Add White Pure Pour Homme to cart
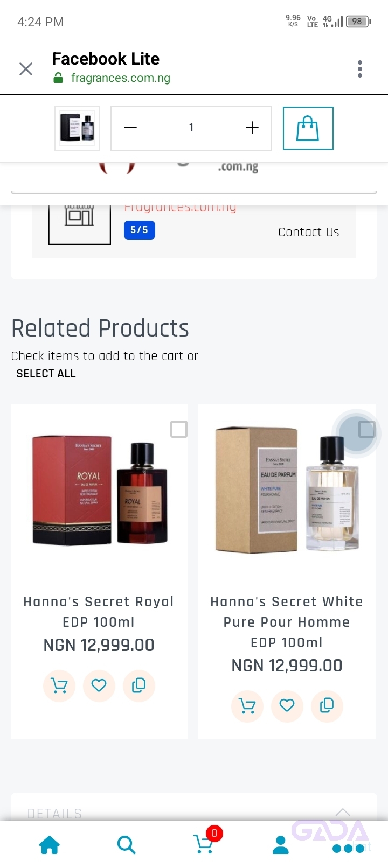This screenshot has height=868, width=388. click(247, 706)
